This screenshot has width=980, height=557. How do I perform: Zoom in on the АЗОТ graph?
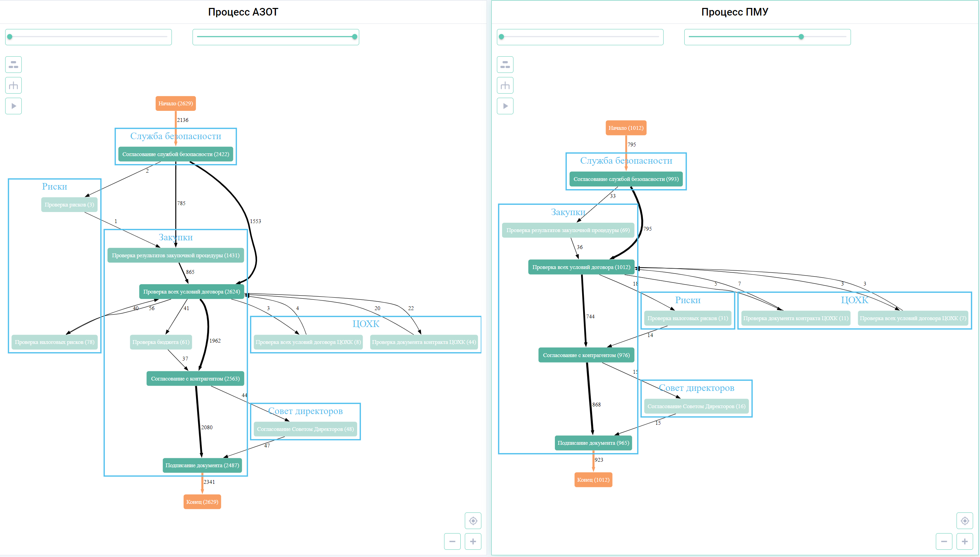point(473,541)
